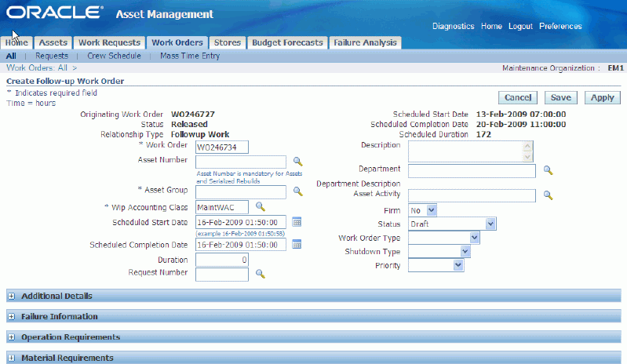Search for a Request Number
Viewport: 627px width, 364px height.
[261, 274]
